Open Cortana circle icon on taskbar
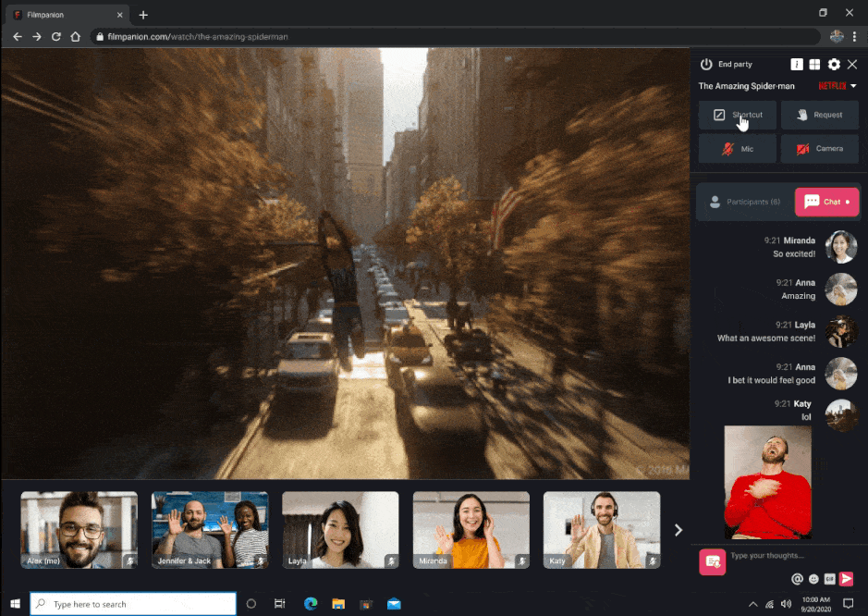The image size is (868, 616). [x=251, y=604]
